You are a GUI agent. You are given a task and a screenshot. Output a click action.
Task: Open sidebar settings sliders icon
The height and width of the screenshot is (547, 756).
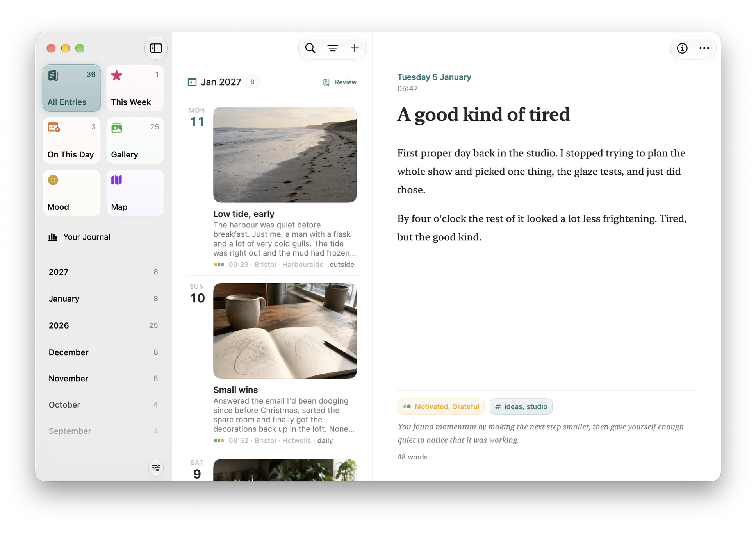pos(156,468)
